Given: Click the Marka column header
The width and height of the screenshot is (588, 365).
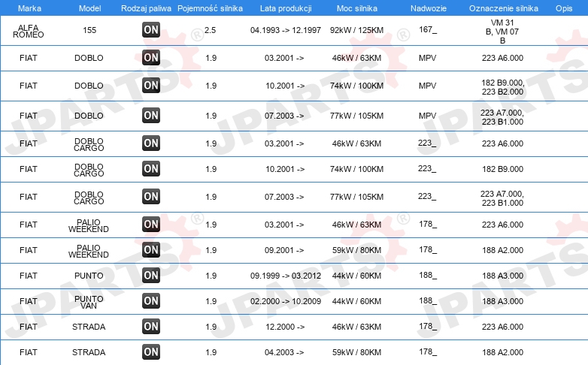Looking at the screenshot, I should click(29, 8).
